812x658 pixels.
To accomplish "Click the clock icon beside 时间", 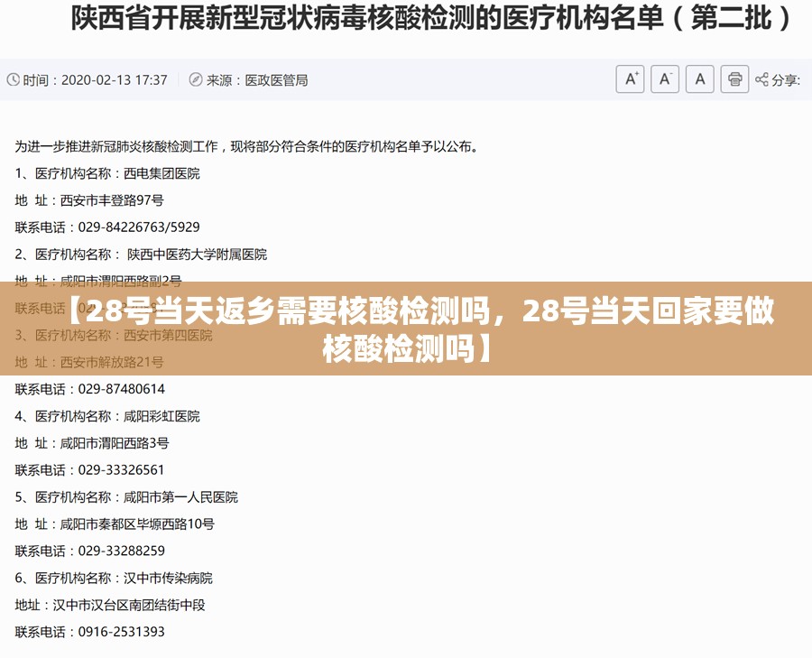I will [x=13, y=79].
